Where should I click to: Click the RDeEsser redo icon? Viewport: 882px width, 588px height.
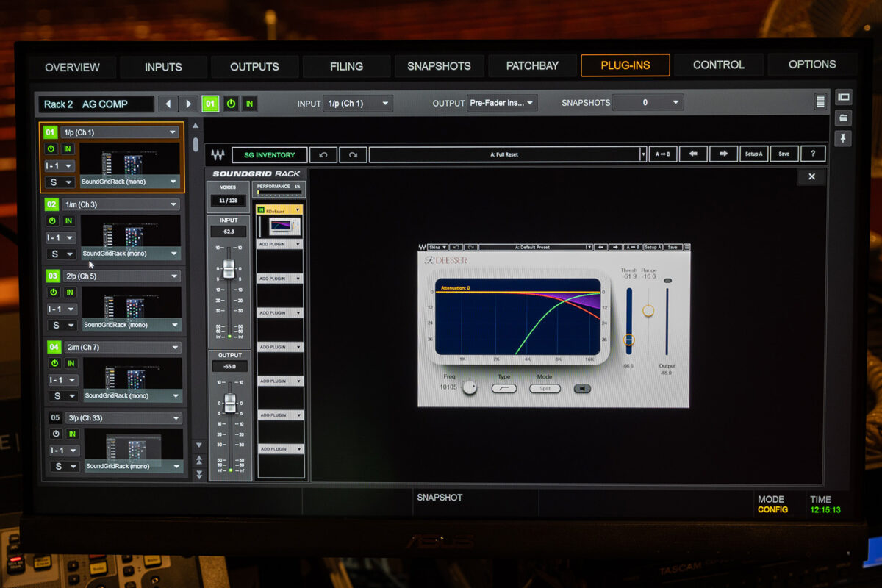[x=470, y=247]
